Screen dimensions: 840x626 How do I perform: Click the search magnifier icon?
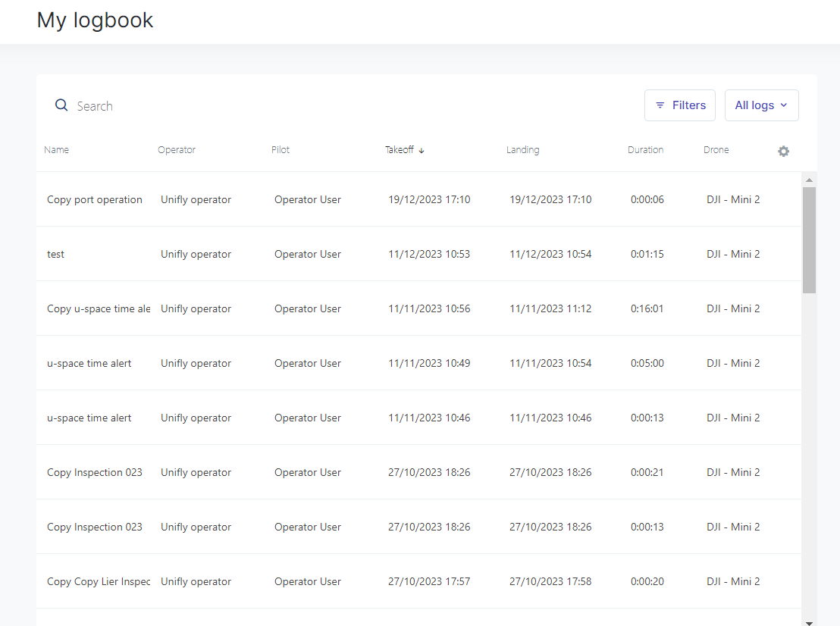61,105
